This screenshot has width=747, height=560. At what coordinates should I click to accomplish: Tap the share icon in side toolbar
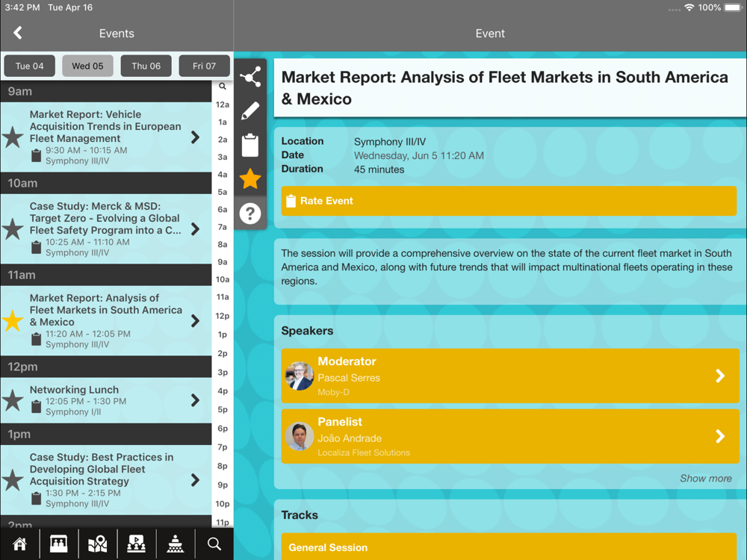250,77
